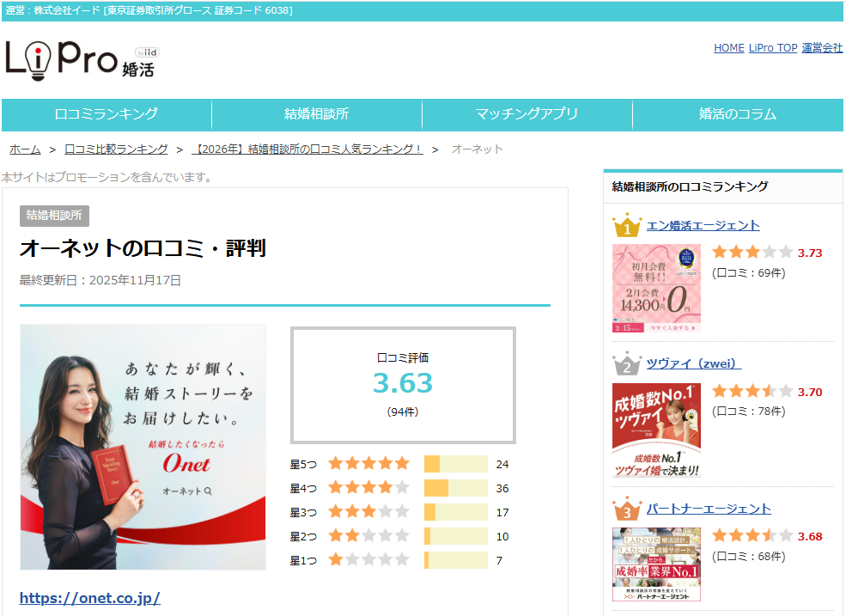Open the 口コミランキング navigation tab
The width and height of the screenshot is (846, 616).
(107, 114)
